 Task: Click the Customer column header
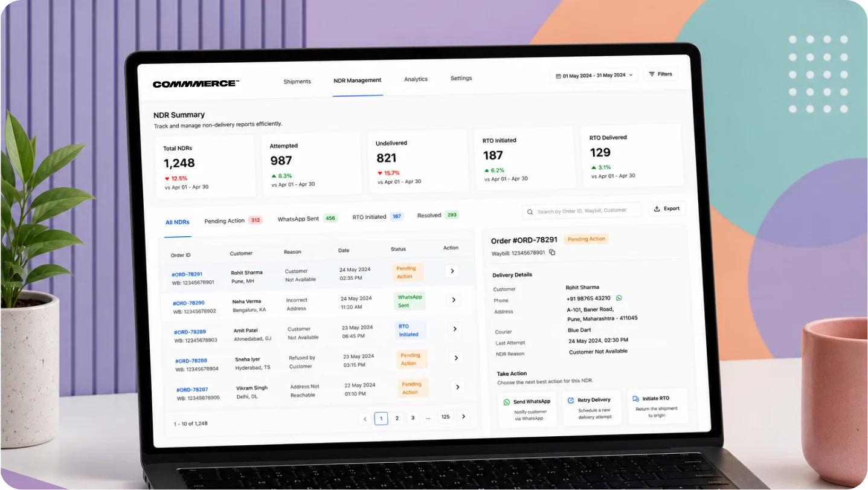coord(241,253)
